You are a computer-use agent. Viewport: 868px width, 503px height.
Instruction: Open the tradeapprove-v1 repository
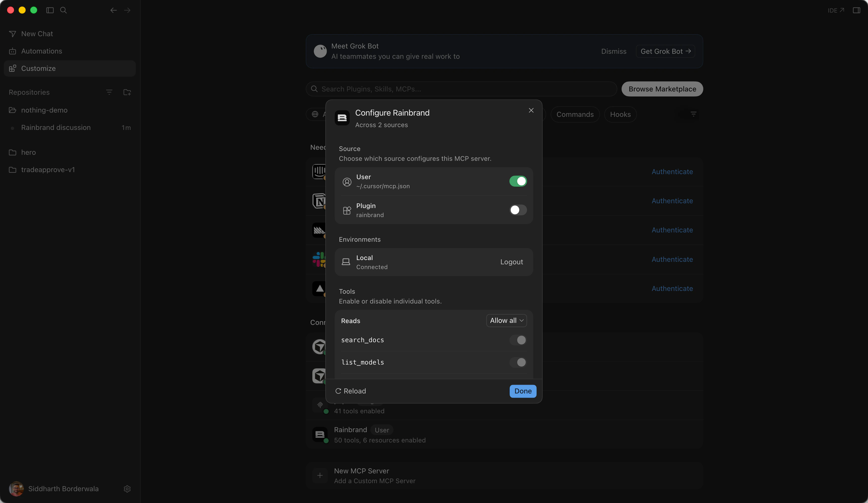70,170
